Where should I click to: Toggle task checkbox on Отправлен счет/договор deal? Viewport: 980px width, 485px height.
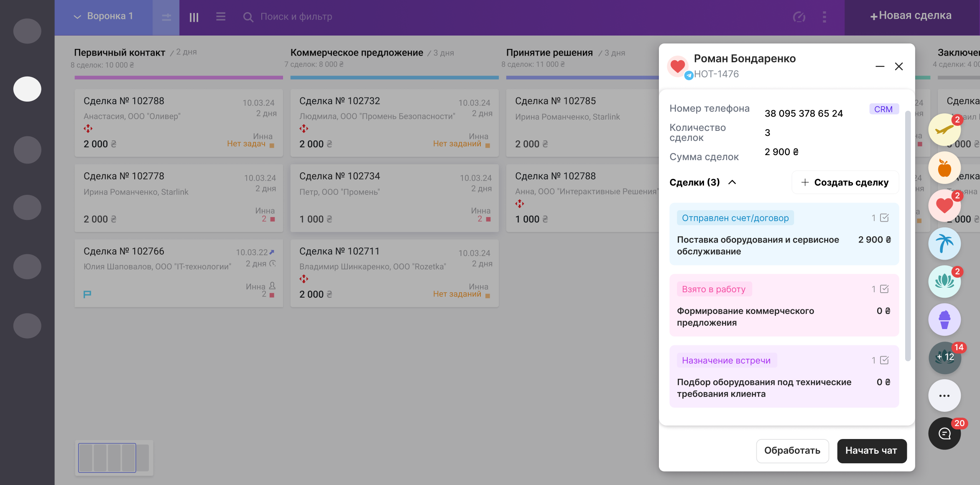pos(884,218)
